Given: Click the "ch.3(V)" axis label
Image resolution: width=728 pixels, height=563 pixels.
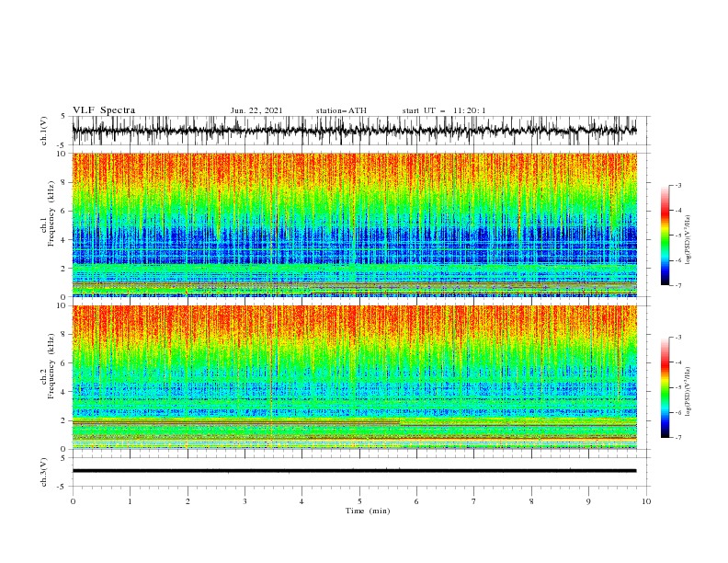Looking at the screenshot, I should [x=44, y=472].
